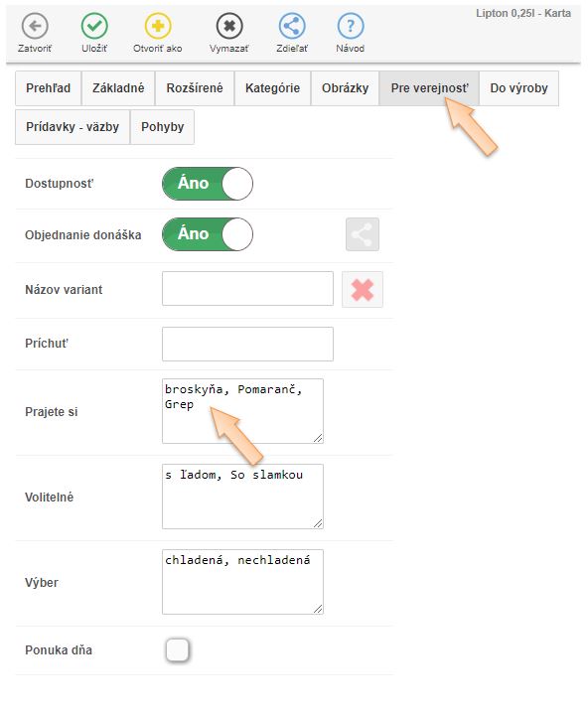Toggle the Dostupnosť switch
Screen dimensions: 588x714
208,184
